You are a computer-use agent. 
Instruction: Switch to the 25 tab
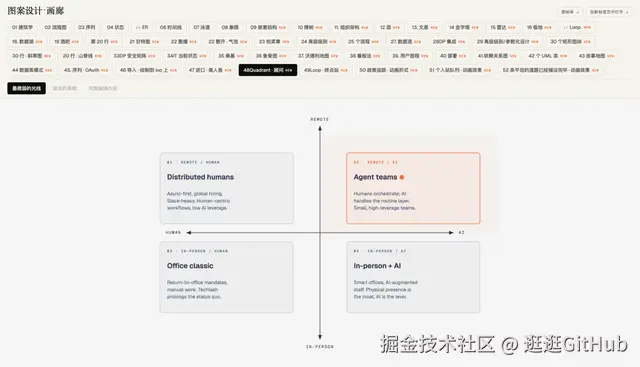click(363, 42)
